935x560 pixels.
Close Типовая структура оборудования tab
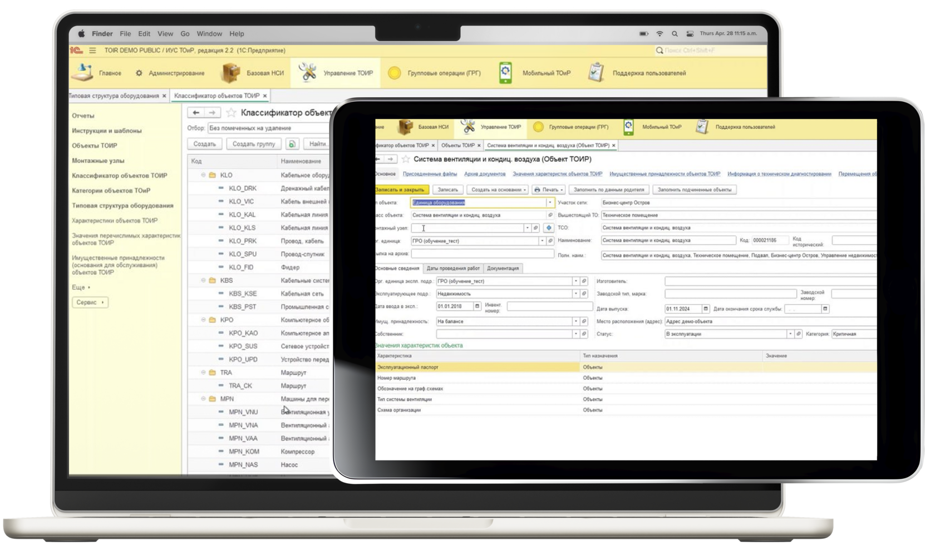pos(164,96)
